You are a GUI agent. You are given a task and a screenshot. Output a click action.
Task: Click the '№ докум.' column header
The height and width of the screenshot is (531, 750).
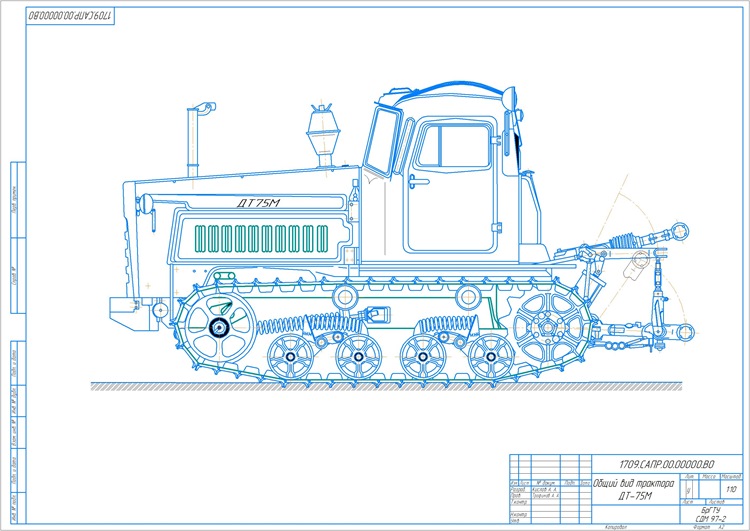pyautogui.click(x=545, y=483)
